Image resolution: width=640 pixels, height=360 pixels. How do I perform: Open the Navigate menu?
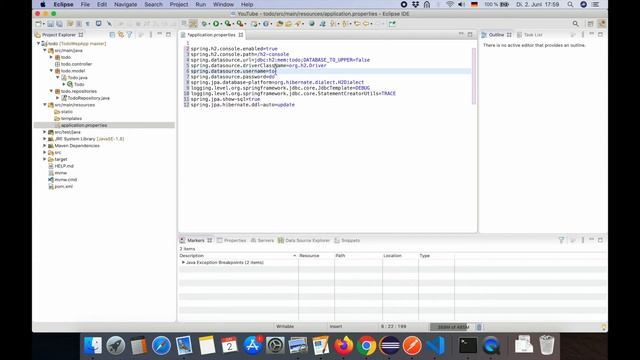click(125, 4)
